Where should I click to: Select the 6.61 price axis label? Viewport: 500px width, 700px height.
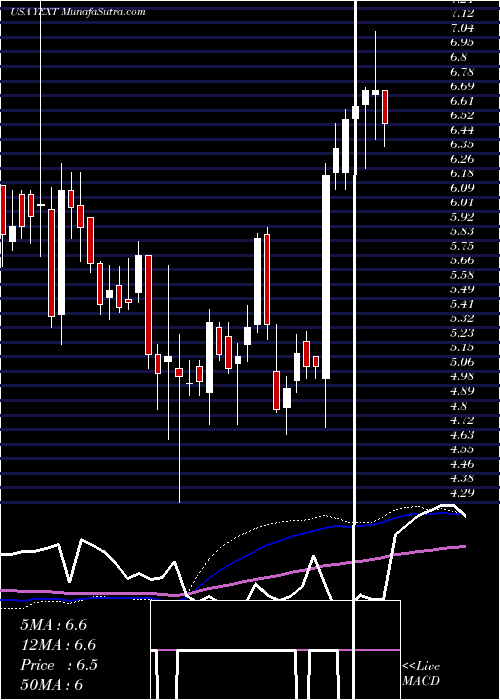pos(462,101)
